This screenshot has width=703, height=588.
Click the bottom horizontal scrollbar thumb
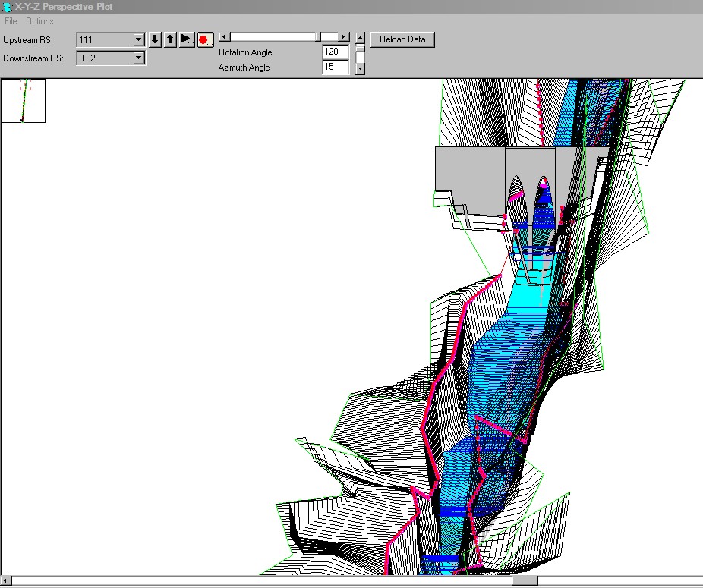[525, 581]
